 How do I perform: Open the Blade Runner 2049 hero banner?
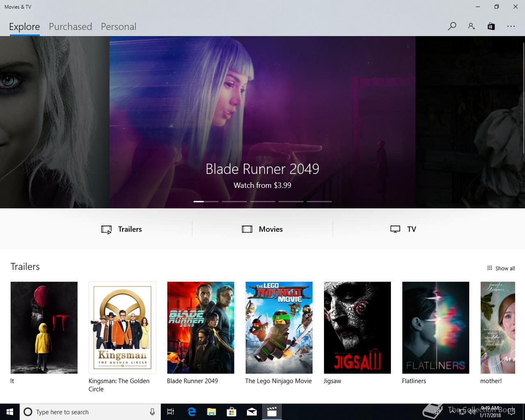click(262, 122)
